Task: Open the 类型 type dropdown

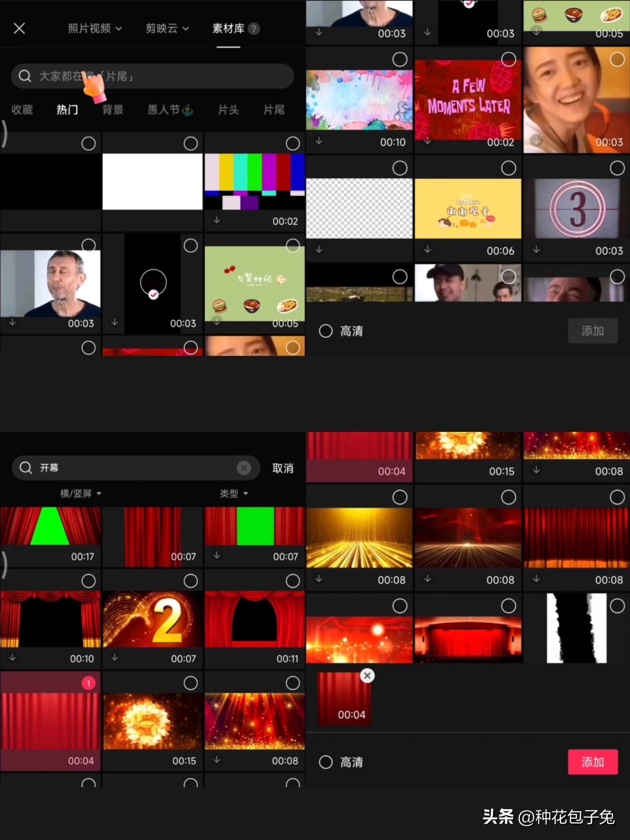Action: pos(233,493)
